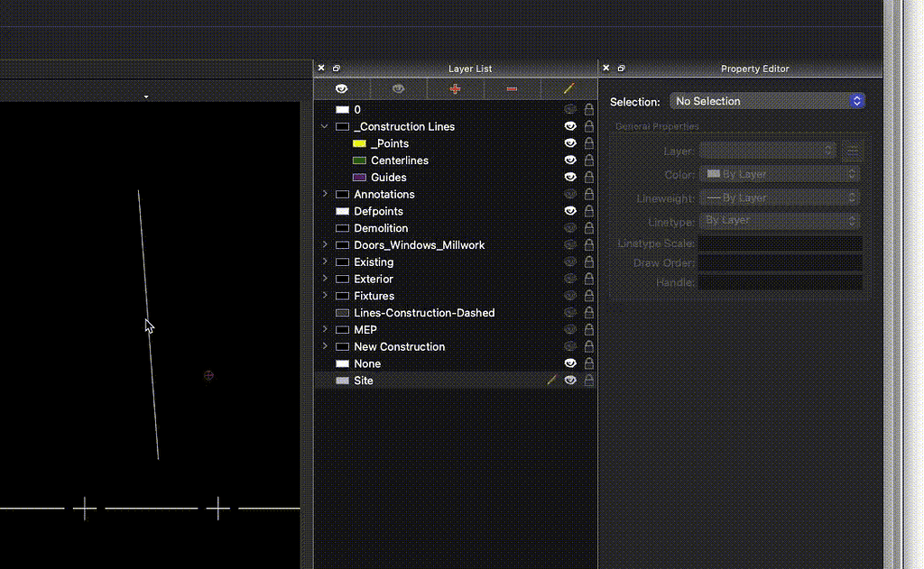Click the hide all layers eye icon
This screenshot has width=924, height=569.
[398, 89]
